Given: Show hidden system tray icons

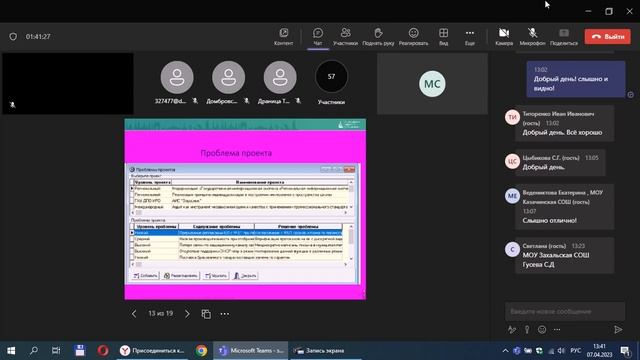Looking at the screenshot, I should click(x=505, y=351).
